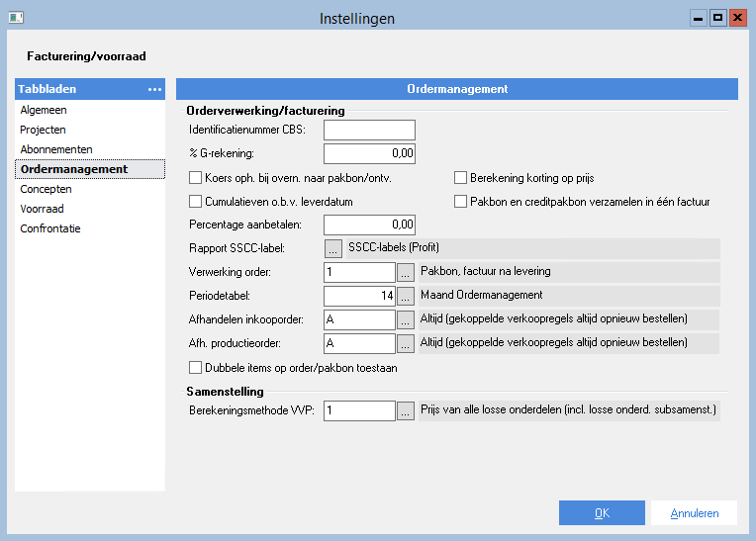756x541 pixels.
Task: Maximize the Instellingen window
Action: tap(718, 19)
